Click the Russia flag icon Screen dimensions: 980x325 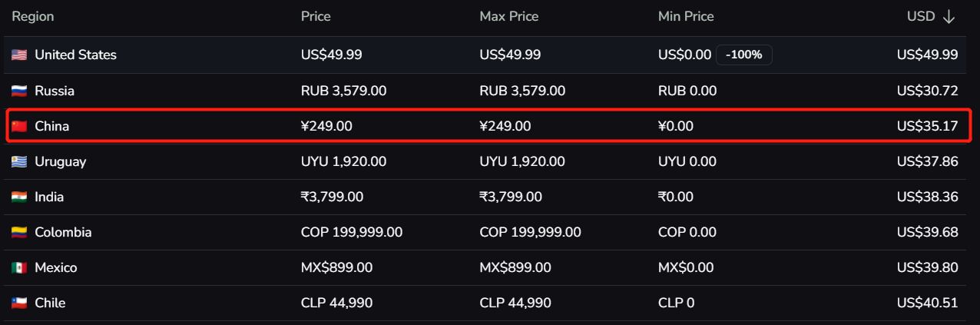(19, 91)
